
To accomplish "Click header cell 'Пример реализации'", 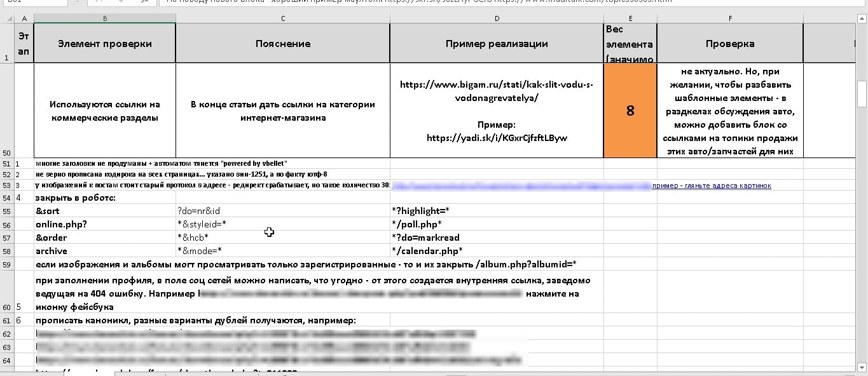I will (497, 43).
